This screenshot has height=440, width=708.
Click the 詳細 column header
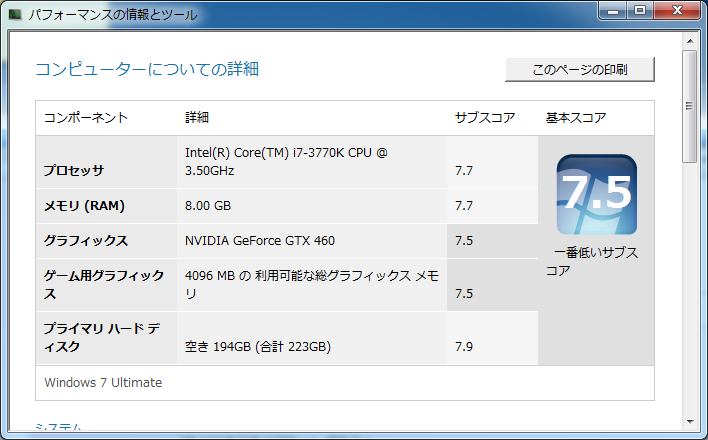[x=197, y=118]
